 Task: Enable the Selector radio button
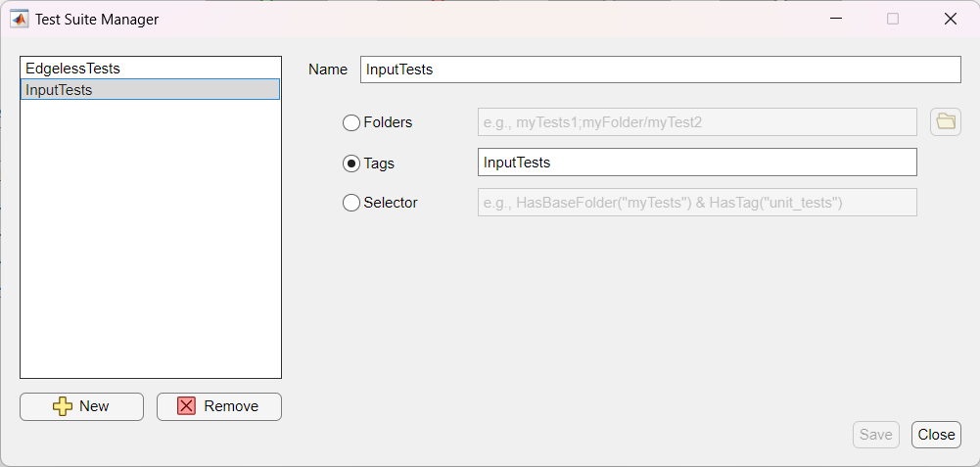pos(351,203)
